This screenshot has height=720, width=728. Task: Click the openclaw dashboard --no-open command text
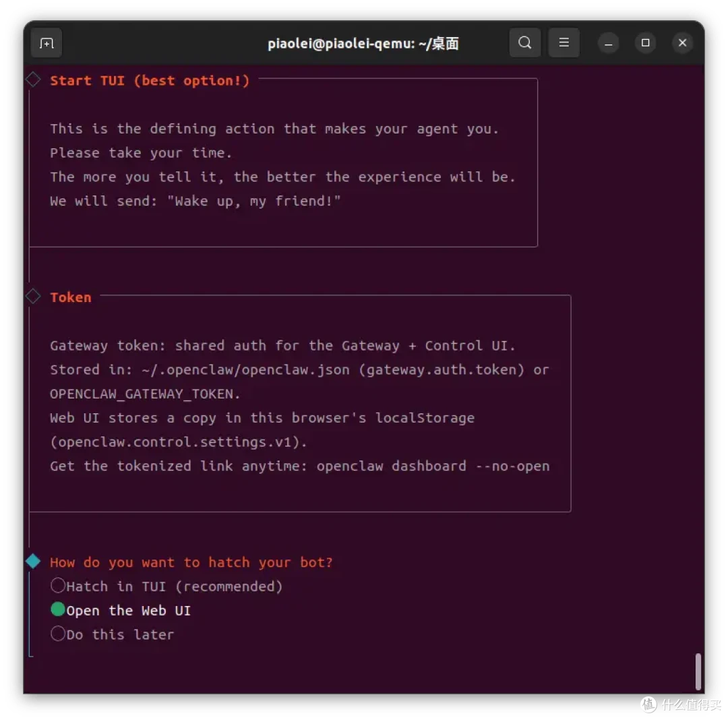pos(433,466)
